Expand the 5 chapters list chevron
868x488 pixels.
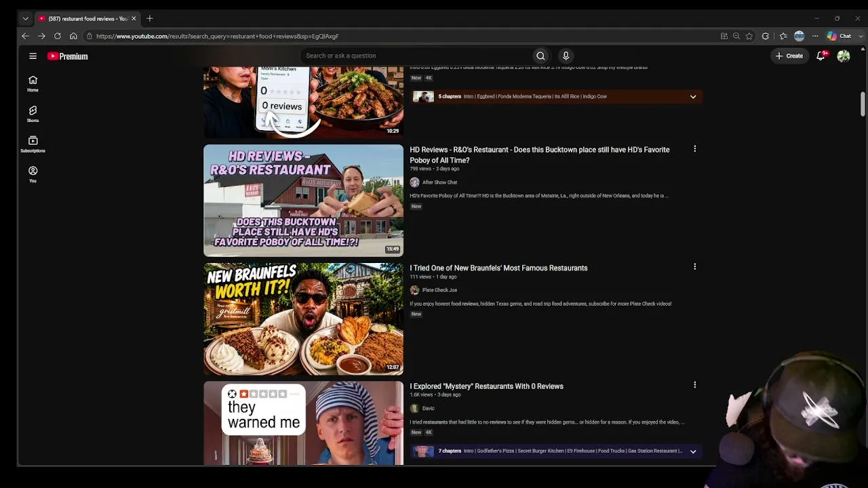tap(693, 97)
